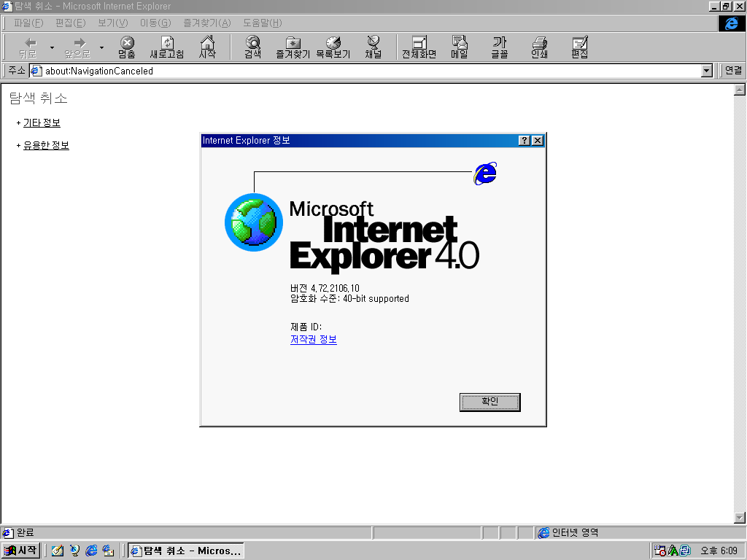The image size is (747, 560).
Task: Open dropdown arrow next to Back button
Action: tap(52, 47)
